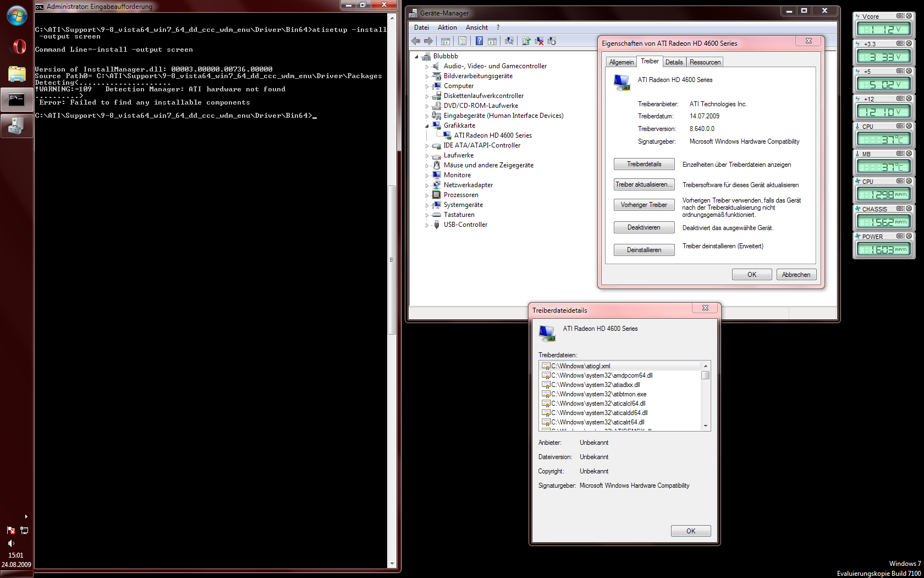Collapse the Blubbbb root node
The height and width of the screenshot is (578, 924).
(416, 57)
